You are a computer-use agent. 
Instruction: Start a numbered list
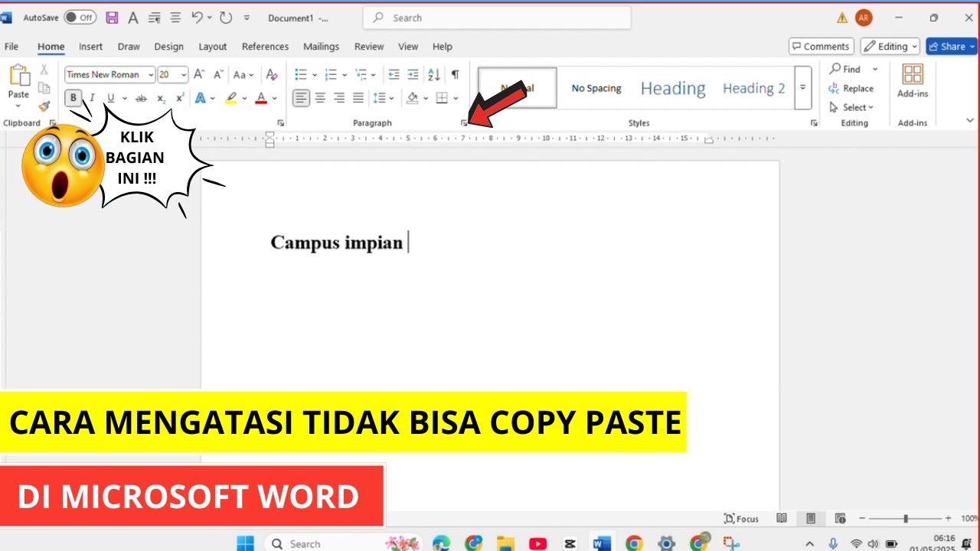[331, 74]
